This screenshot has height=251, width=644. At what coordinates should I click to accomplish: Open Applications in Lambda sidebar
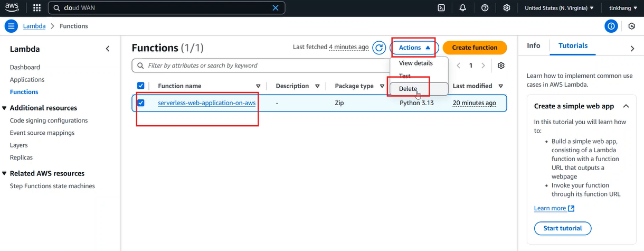(27, 79)
